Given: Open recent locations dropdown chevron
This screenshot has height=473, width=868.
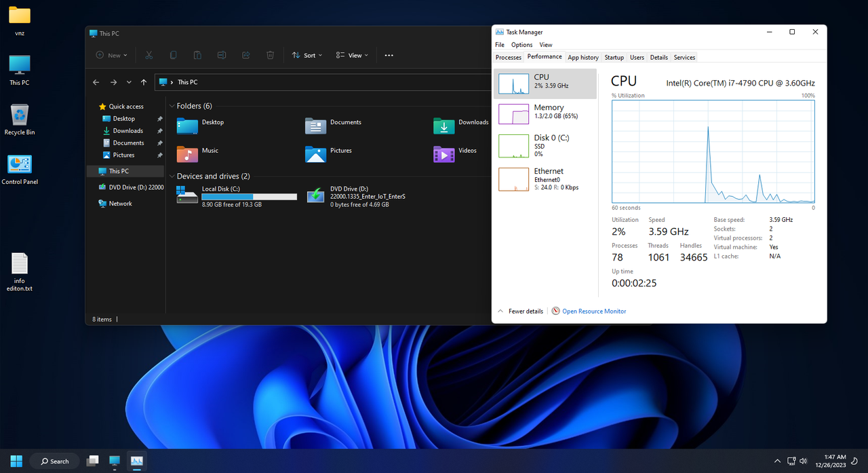Looking at the screenshot, I should (x=129, y=82).
